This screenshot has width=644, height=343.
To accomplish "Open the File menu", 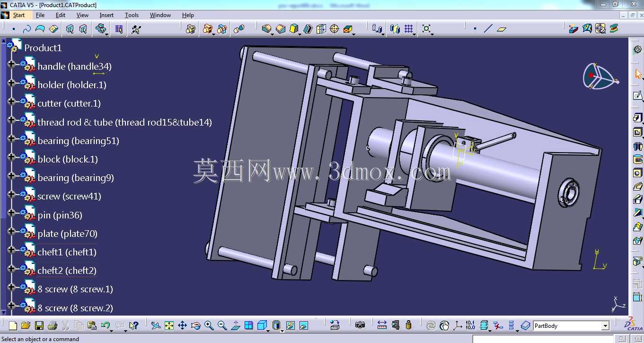I will tap(40, 15).
